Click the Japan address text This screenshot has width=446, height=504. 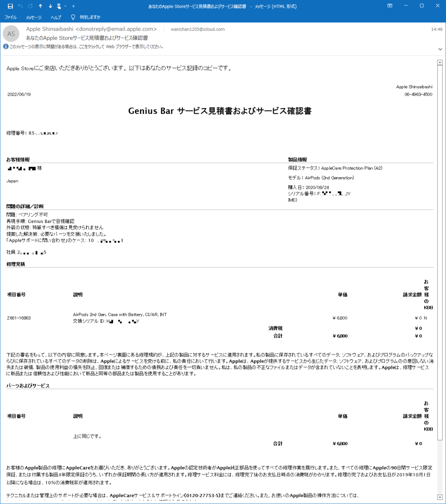pos(12,181)
